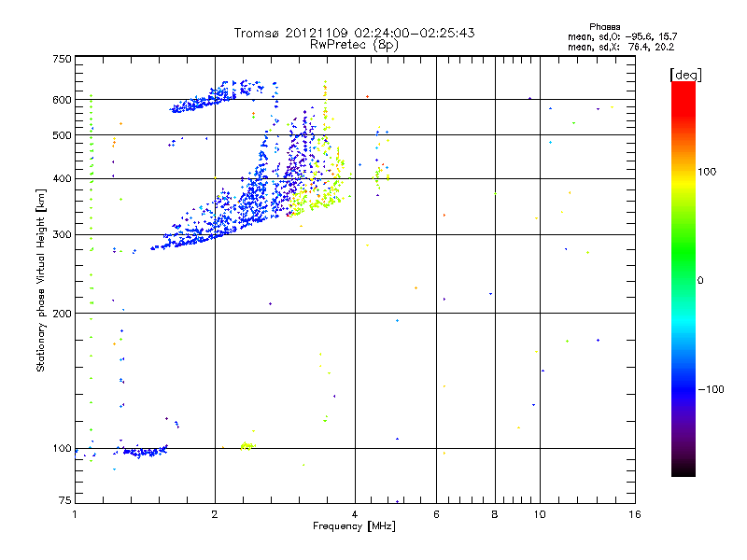Click the 4 MHz tick label on the x-axis
The image size is (747, 560).
pyautogui.click(x=355, y=515)
